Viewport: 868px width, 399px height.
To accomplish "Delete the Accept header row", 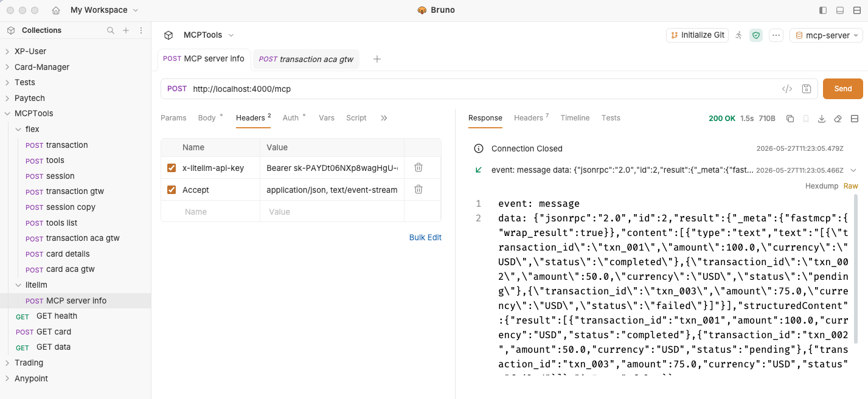I will tap(418, 189).
